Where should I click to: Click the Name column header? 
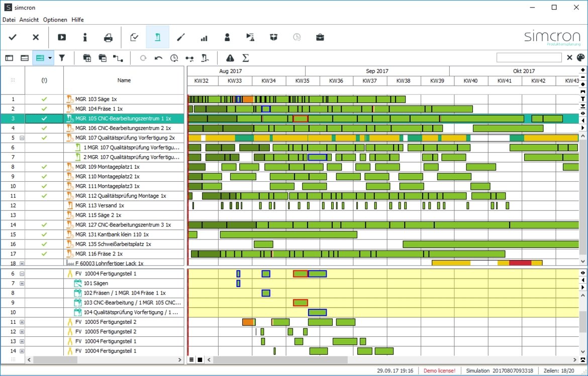point(124,80)
